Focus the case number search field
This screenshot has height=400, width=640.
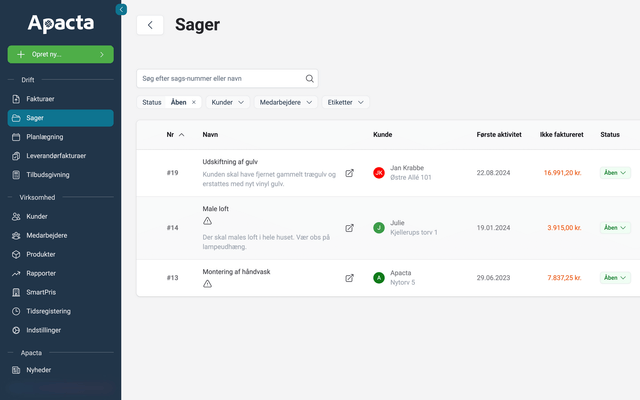click(220, 78)
